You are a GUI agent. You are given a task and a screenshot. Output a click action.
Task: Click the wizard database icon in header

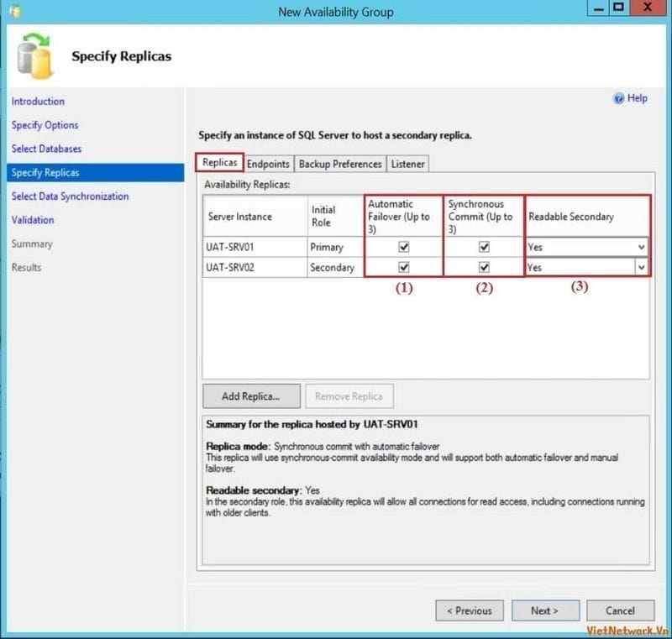(35, 55)
